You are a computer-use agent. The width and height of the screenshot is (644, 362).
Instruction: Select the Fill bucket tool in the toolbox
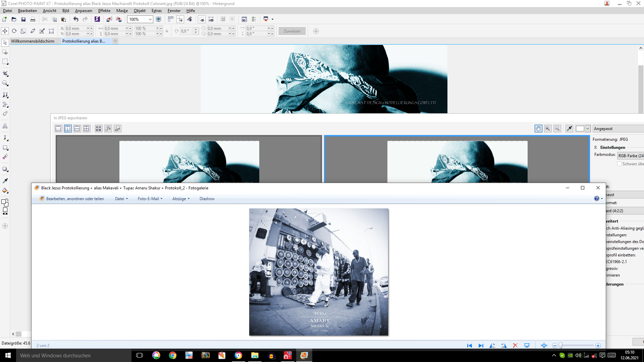pyautogui.click(x=5, y=190)
